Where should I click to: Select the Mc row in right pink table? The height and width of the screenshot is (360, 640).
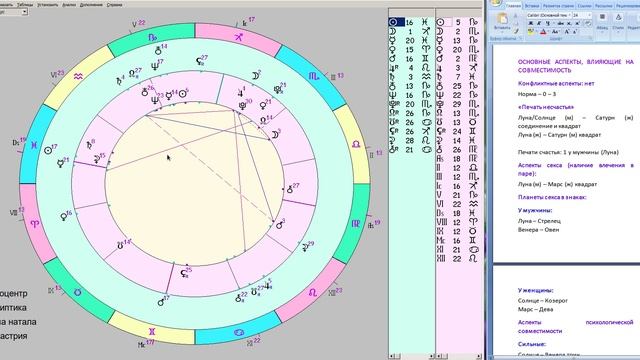[458, 240]
